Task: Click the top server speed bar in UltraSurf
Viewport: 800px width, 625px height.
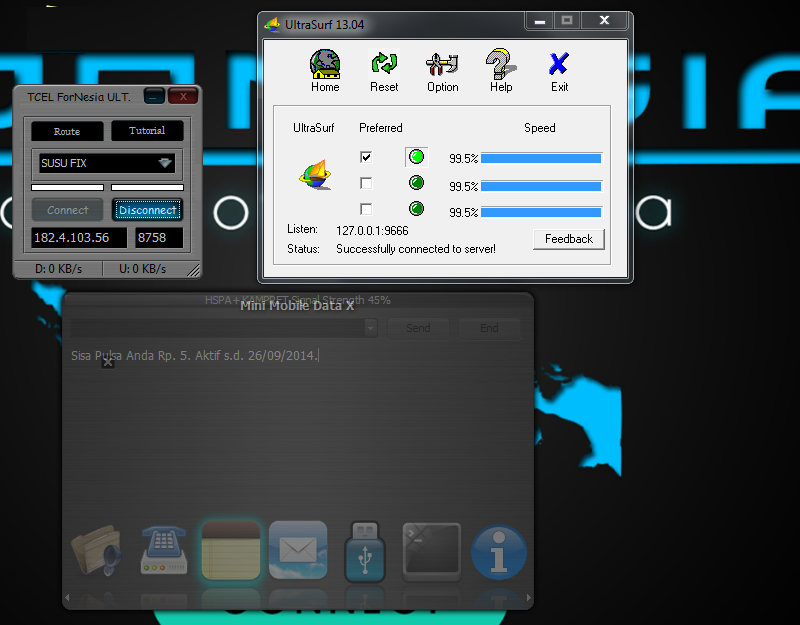Action: click(541, 159)
